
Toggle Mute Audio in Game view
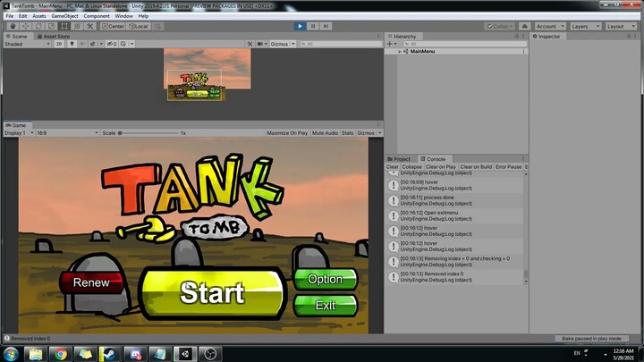(325, 132)
